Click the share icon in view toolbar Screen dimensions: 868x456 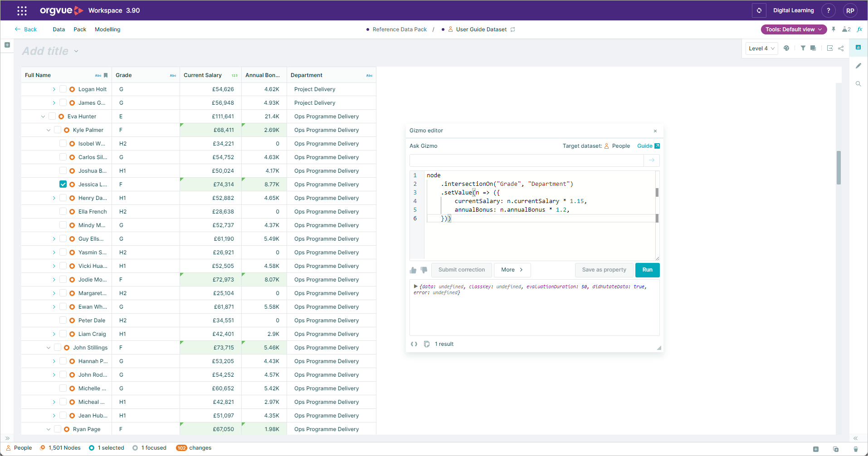pos(841,48)
